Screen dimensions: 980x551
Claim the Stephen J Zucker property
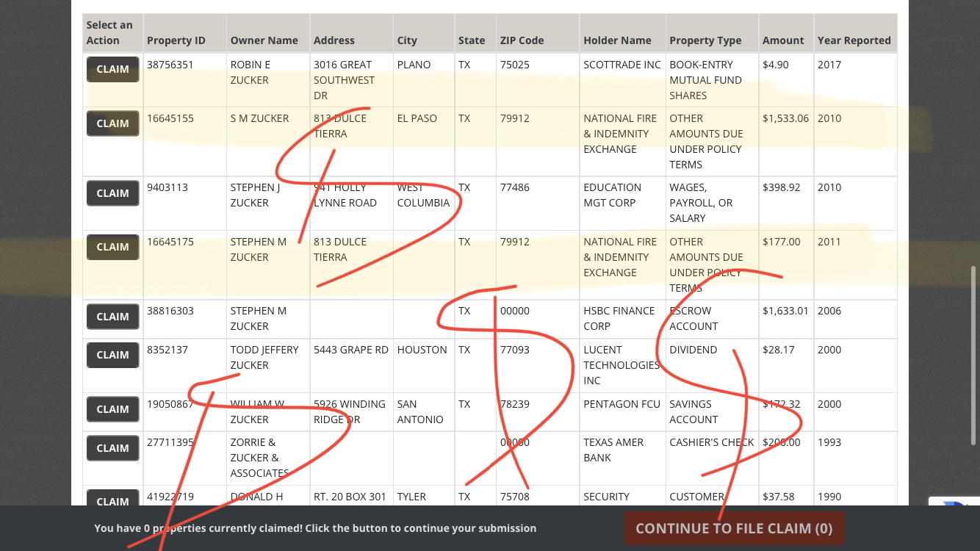[112, 193]
